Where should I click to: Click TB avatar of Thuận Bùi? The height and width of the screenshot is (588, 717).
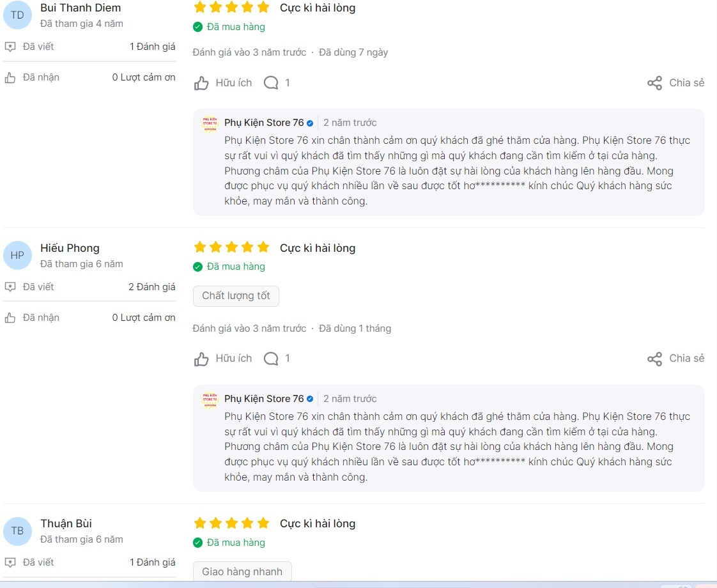(17, 531)
